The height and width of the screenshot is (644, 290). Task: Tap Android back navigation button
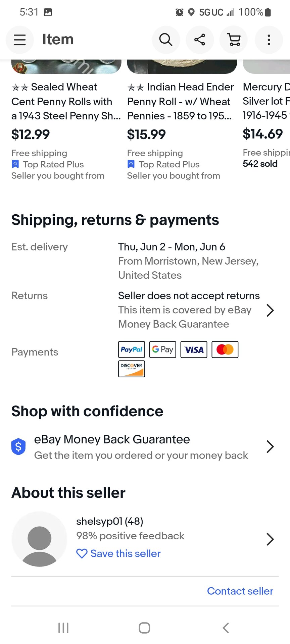click(x=226, y=628)
